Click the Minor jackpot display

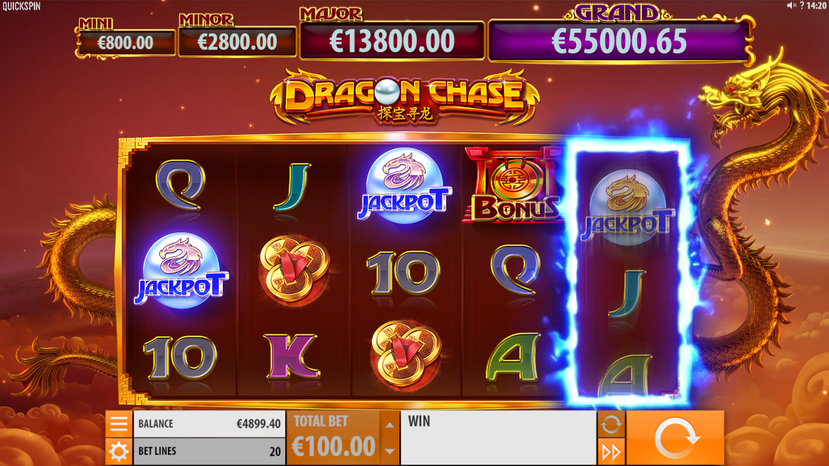pyautogui.click(x=237, y=42)
